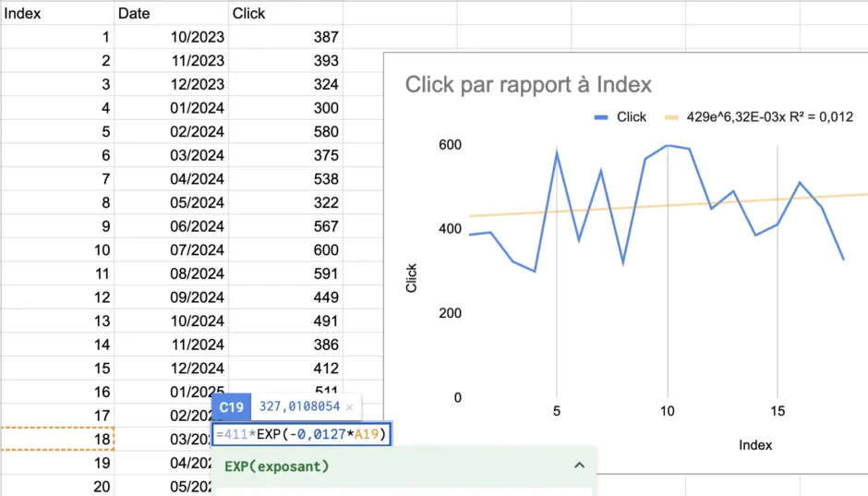Click the Index horizontal axis title
The width and height of the screenshot is (868, 496).
(x=755, y=445)
